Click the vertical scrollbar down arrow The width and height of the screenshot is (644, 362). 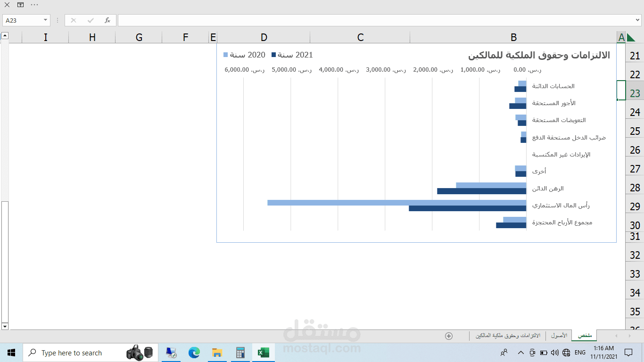5,326
